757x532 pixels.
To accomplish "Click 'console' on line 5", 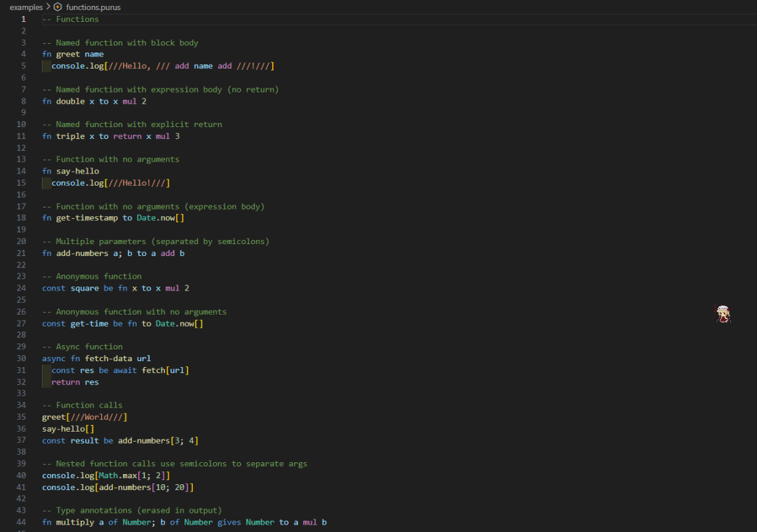I will 68,66.
